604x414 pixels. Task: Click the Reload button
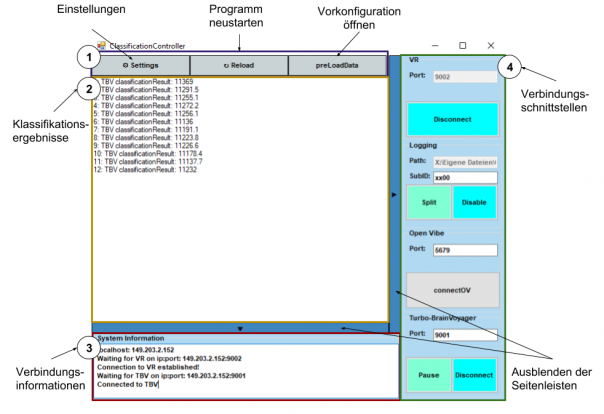pyautogui.click(x=239, y=65)
